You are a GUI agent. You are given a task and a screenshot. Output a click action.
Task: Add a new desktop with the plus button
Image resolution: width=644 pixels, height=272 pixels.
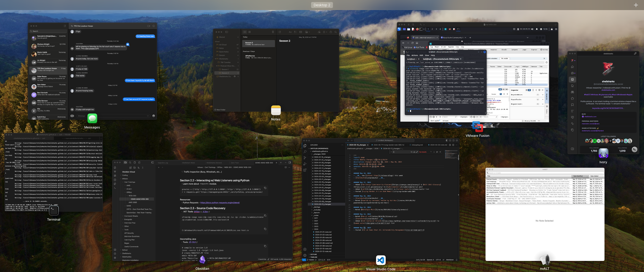636,5
